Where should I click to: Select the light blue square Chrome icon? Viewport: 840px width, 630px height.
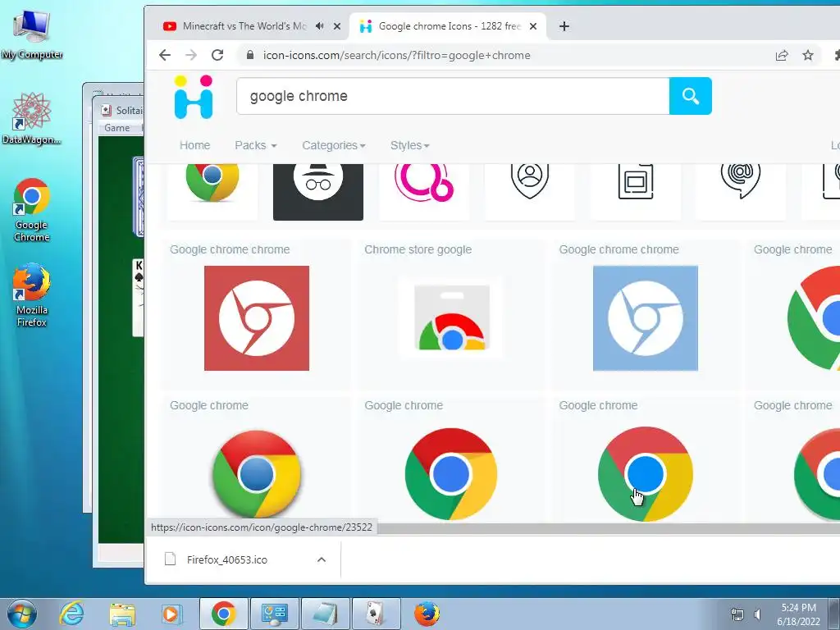tap(646, 317)
